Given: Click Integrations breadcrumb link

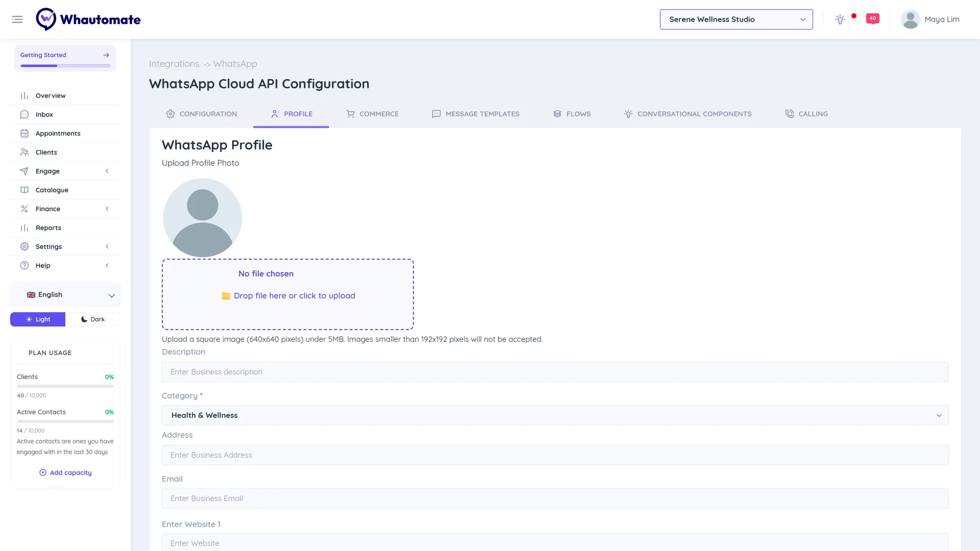Looking at the screenshot, I should pyautogui.click(x=174, y=64).
